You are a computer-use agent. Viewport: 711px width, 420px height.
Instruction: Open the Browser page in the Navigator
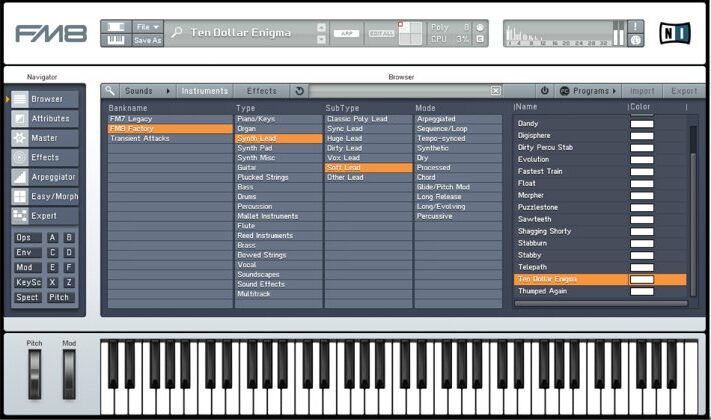click(x=44, y=99)
